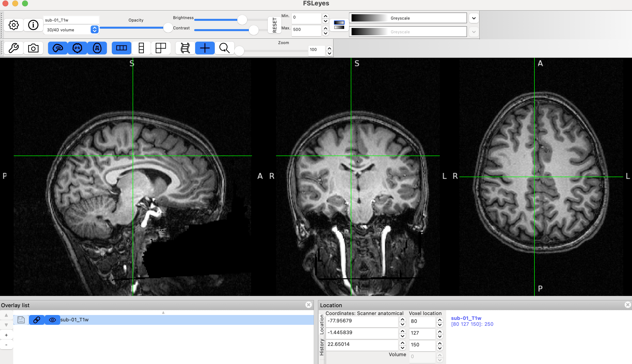Viewport: 632px width, 364px height.
Task: Increase Max. value with up arrow
Action: pyautogui.click(x=326, y=28)
